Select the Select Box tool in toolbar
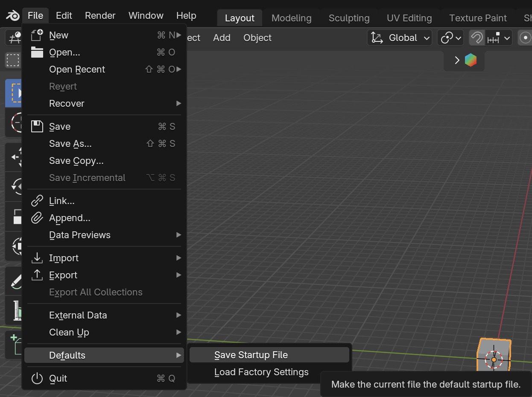Image resolution: width=532 pixels, height=397 pixels. (14, 93)
